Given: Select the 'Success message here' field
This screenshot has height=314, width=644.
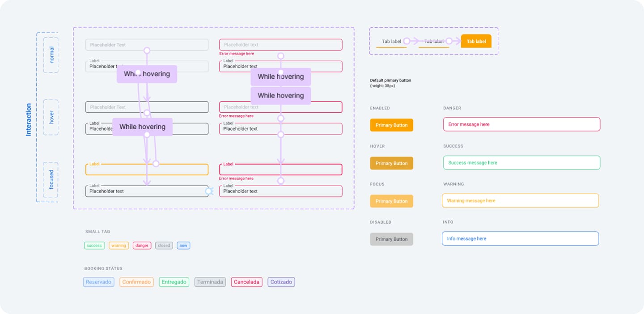Looking at the screenshot, I should coord(521,163).
